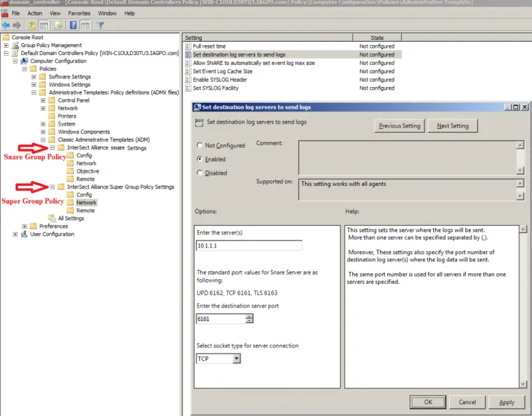Open the Window menu
This screenshot has width=532, height=416.
(x=107, y=13)
